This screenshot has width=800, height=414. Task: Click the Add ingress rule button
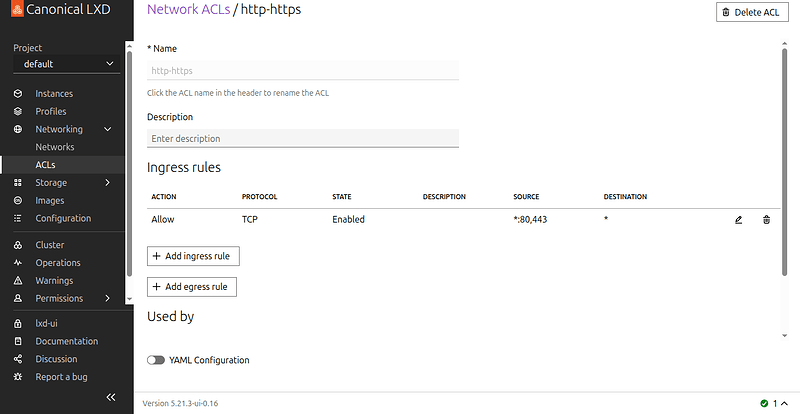point(193,256)
